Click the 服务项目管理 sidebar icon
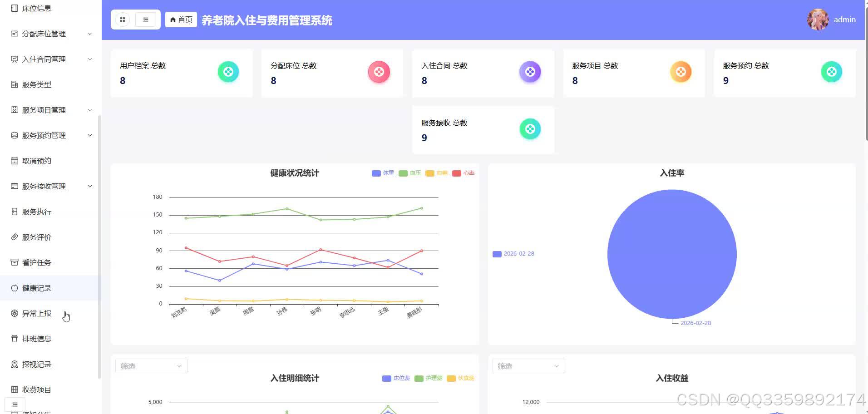Viewport: 868px width, 414px height. [x=15, y=110]
